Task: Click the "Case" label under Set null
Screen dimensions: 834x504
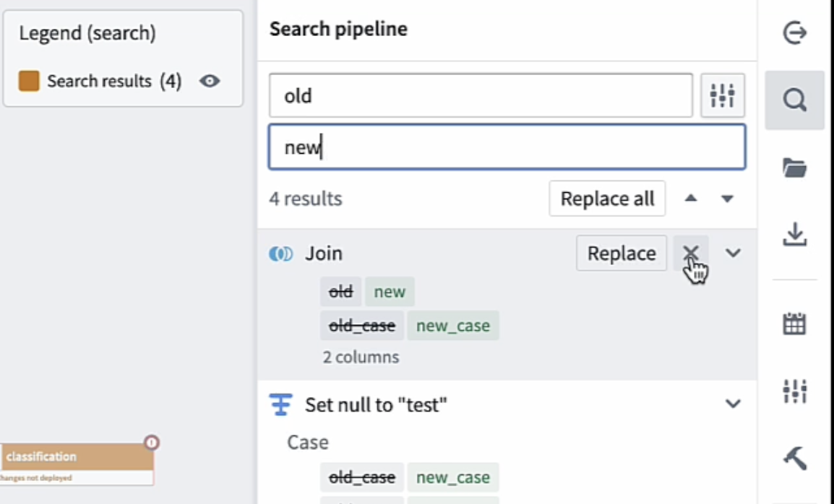Action: pyautogui.click(x=307, y=443)
